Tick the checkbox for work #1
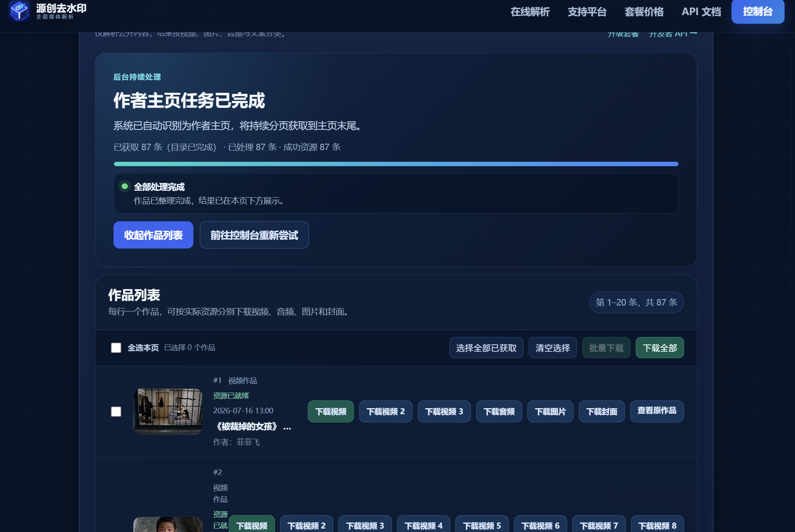This screenshot has width=795, height=532. click(116, 412)
